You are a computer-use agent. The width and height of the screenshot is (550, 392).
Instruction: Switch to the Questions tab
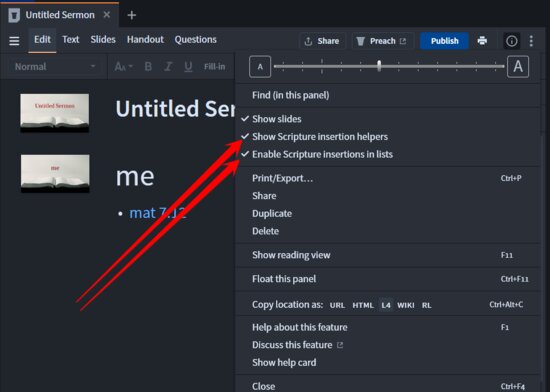coord(196,40)
